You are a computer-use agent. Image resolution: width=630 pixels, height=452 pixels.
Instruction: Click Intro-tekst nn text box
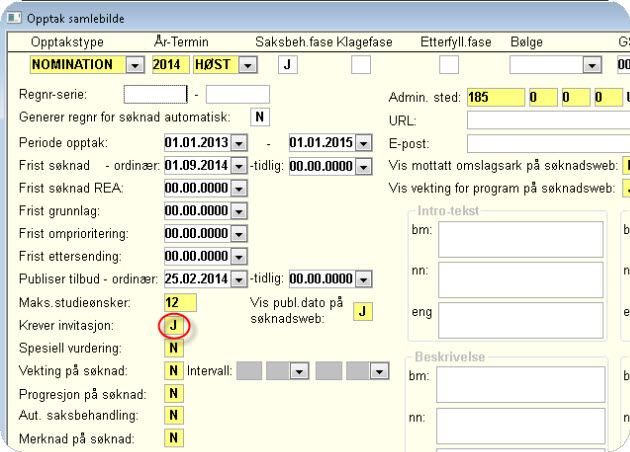[521, 280]
